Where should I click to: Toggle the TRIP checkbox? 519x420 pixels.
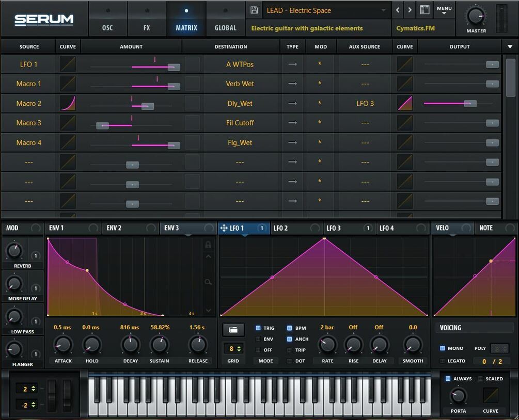click(289, 350)
